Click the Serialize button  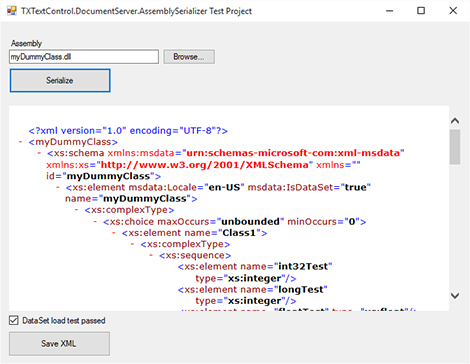coord(60,80)
